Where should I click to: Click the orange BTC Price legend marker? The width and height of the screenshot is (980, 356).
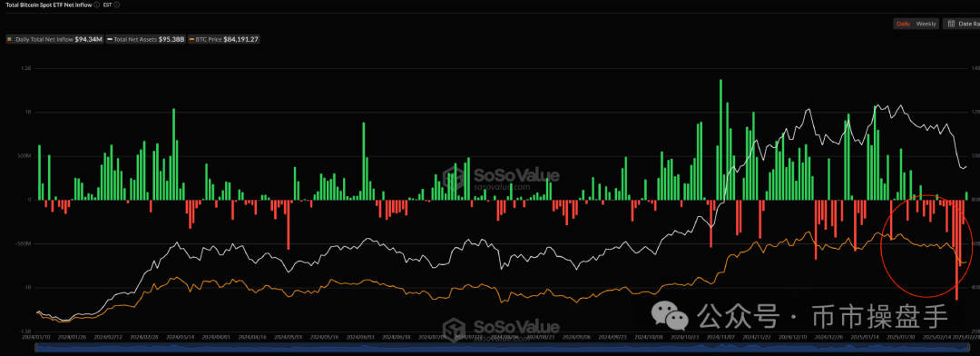click(x=191, y=39)
